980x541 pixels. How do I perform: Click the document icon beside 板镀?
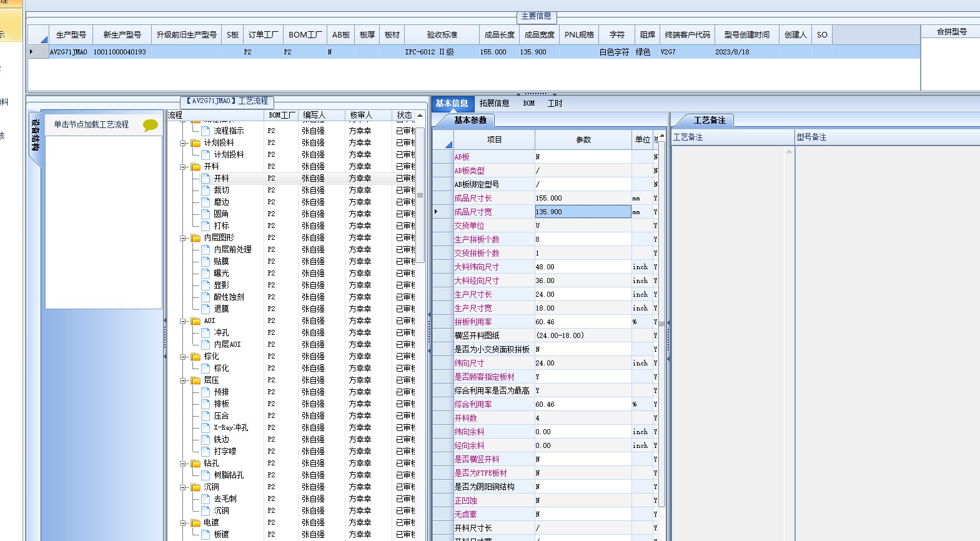click(x=205, y=534)
